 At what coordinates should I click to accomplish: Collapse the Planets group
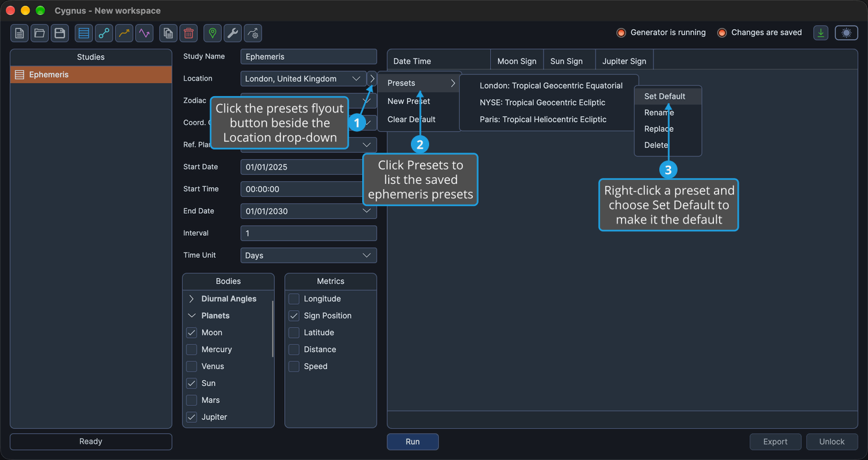tap(191, 316)
